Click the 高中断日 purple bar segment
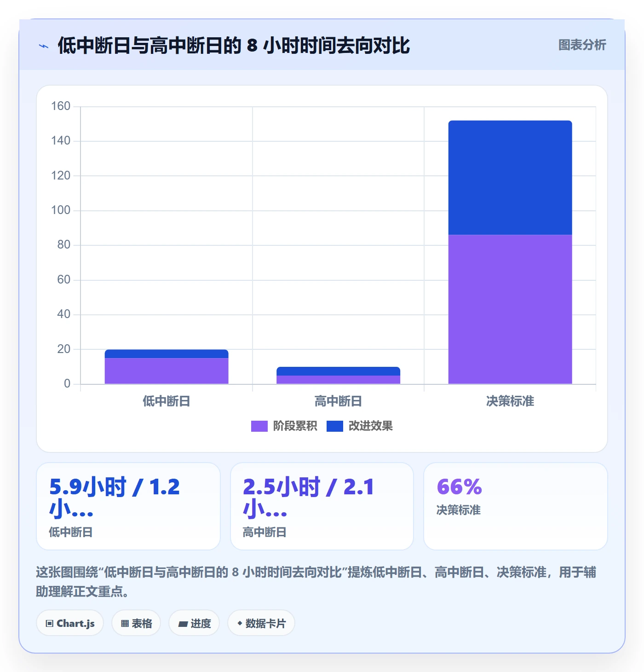The image size is (644, 672). click(338, 380)
